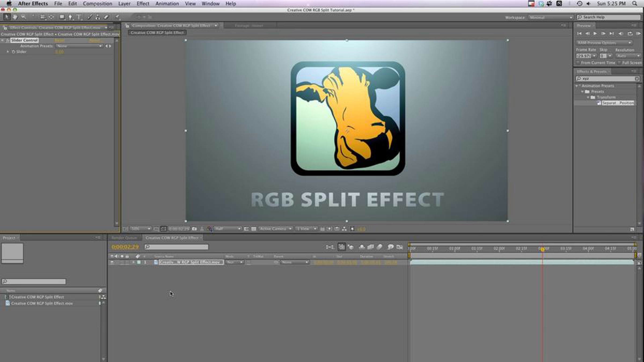Play the composition preview
Viewport: 644px width, 362px height.
coord(595,34)
